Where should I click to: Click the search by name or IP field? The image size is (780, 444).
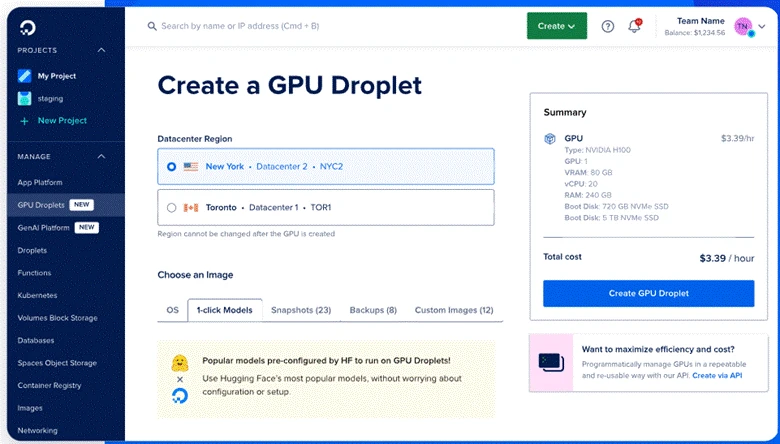point(240,26)
